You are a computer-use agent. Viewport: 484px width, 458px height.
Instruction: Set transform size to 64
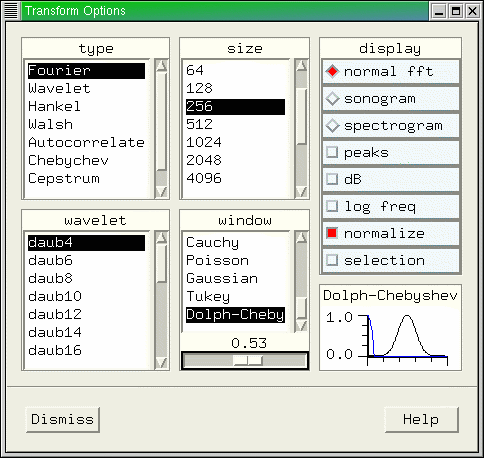pos(235,71)
